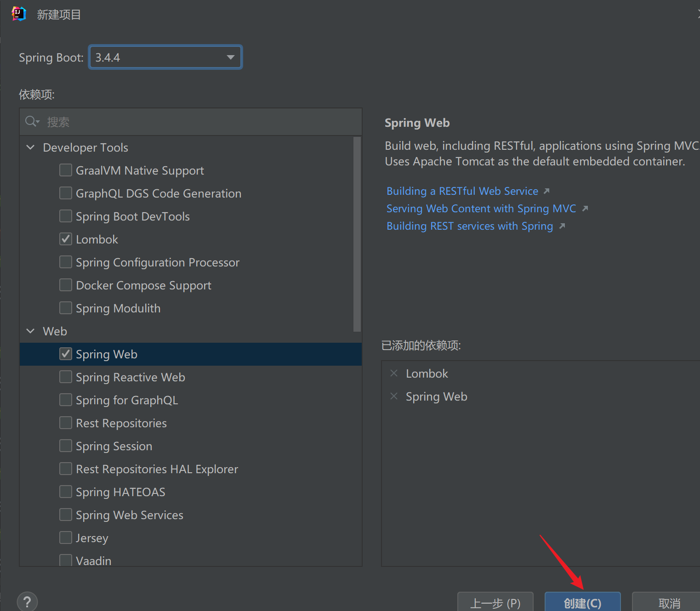Select Spring Web entry in 已添加的依赖项 list
Viewport: 700px width, 611px height.
pyautogui.click(x=437, y=396)
